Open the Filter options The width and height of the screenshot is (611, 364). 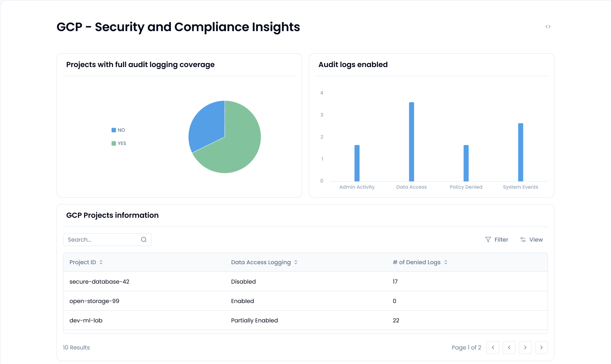[x=497, y=240]
